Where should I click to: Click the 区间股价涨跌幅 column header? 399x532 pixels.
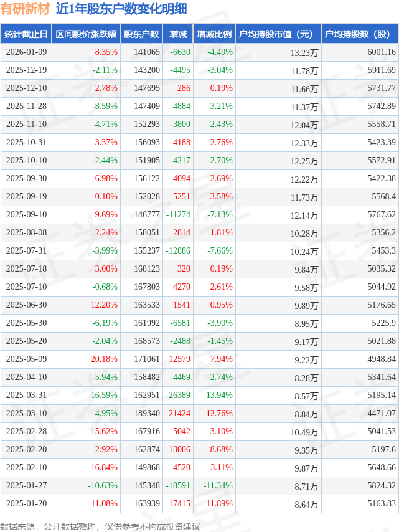(85, 34)
